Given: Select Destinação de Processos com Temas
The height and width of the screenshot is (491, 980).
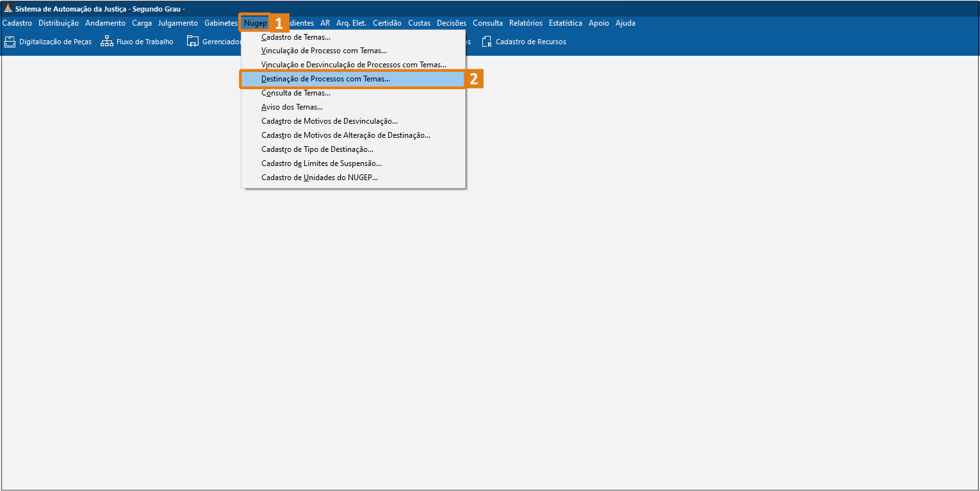Looking at the screenshot, I should click(325, 79).
